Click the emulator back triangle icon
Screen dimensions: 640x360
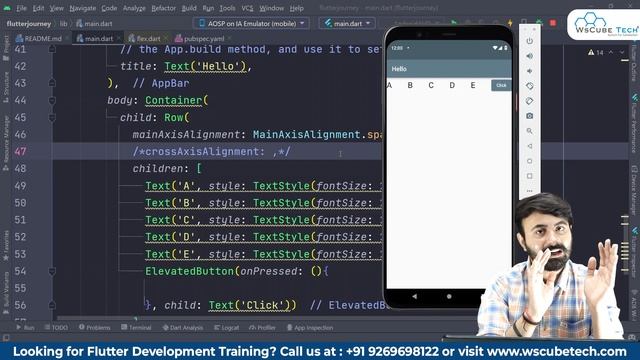coord(529,146)
